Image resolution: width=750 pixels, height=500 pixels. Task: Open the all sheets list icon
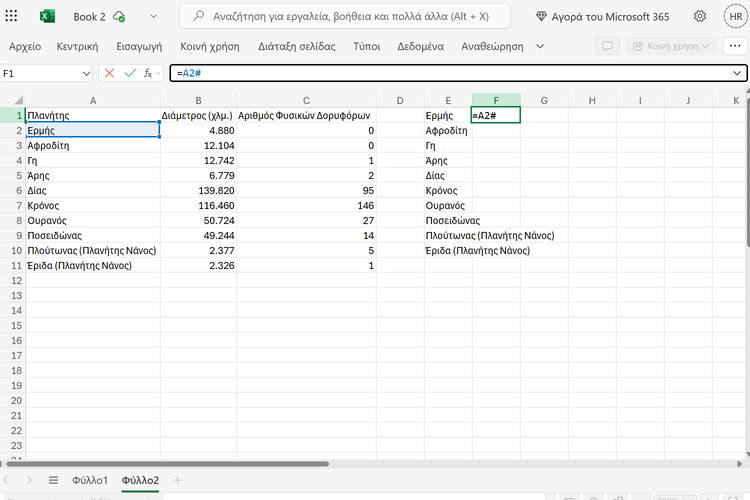pos(53,481)
